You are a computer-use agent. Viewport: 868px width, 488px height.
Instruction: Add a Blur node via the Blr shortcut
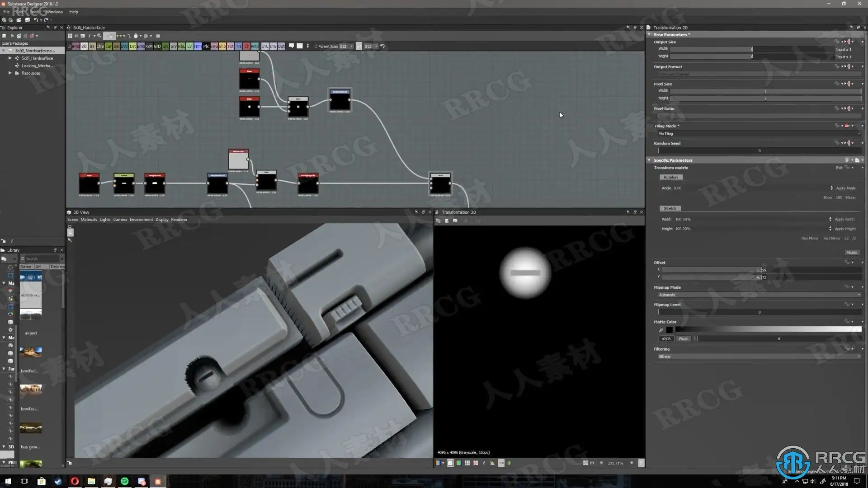[x=92, y=46]
